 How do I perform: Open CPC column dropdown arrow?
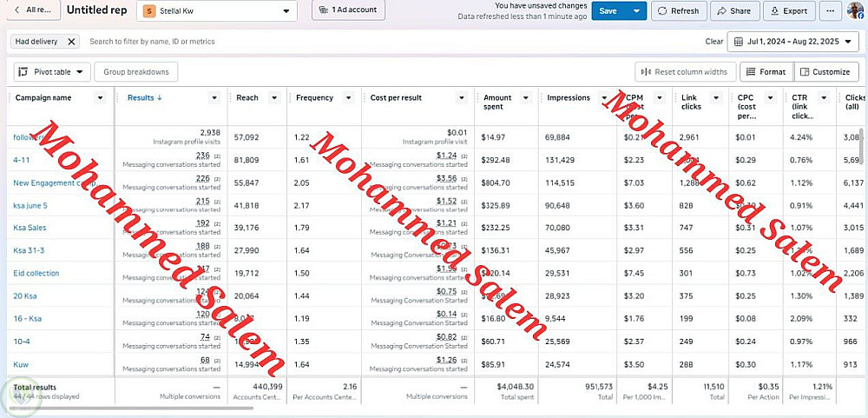coord(771,98)
